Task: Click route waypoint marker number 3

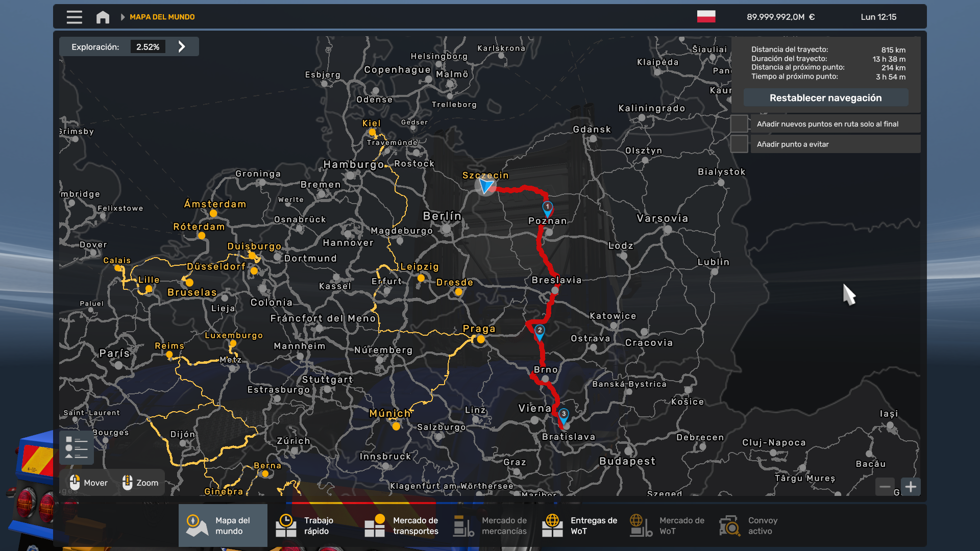Action: pos(563,415)
